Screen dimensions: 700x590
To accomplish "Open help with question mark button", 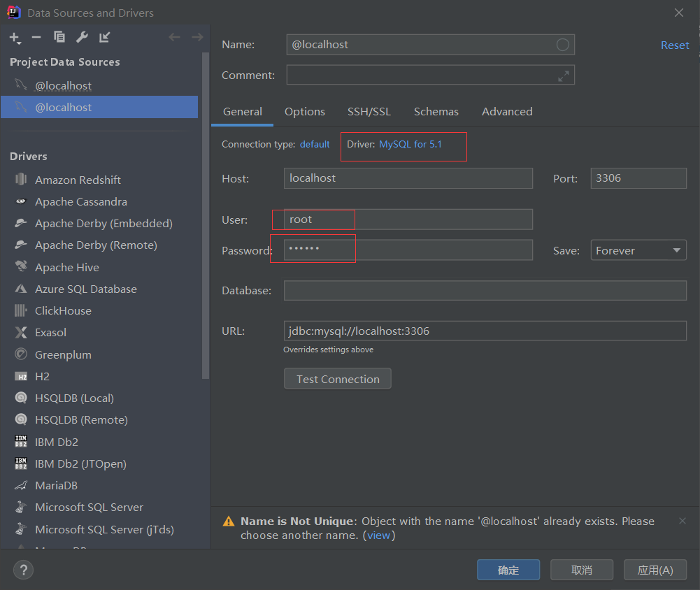I will pyautogui.click(x=23, y=570).
